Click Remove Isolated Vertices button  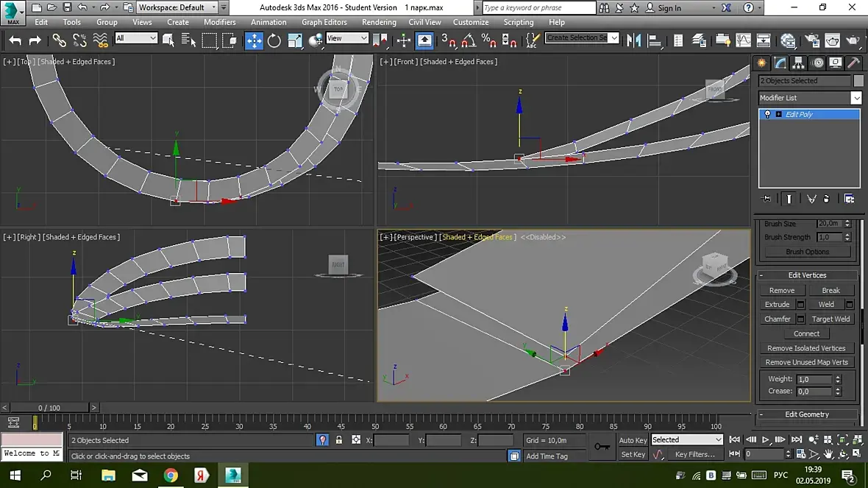(x=806, y=348)
